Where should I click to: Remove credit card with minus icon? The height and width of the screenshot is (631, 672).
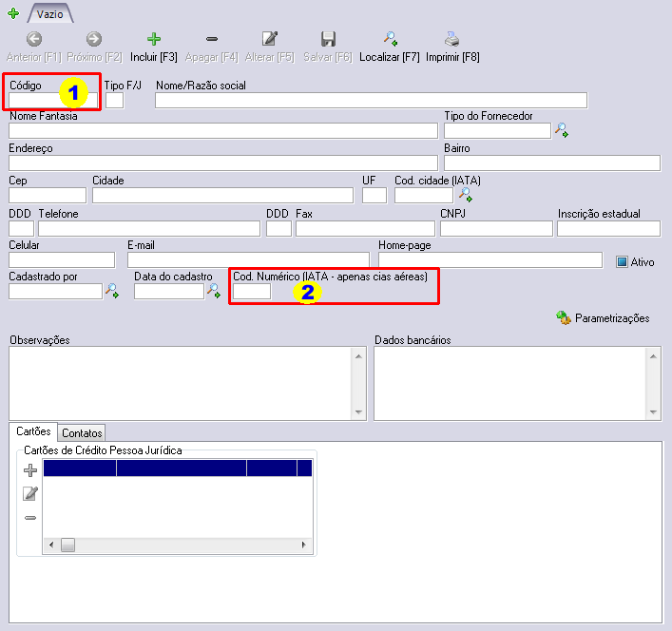30,518
